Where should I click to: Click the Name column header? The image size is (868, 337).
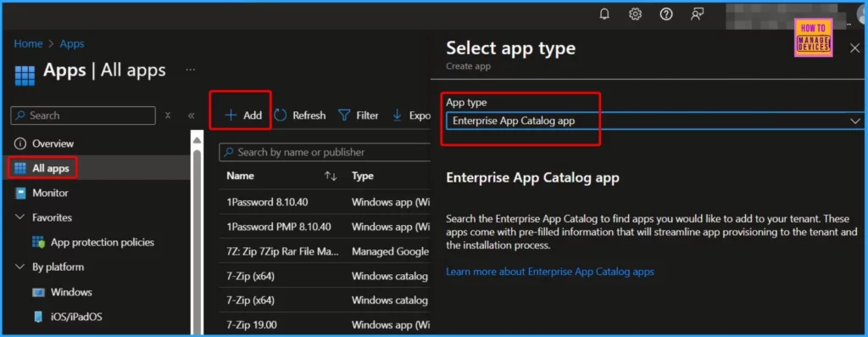[x=240, y=177]
